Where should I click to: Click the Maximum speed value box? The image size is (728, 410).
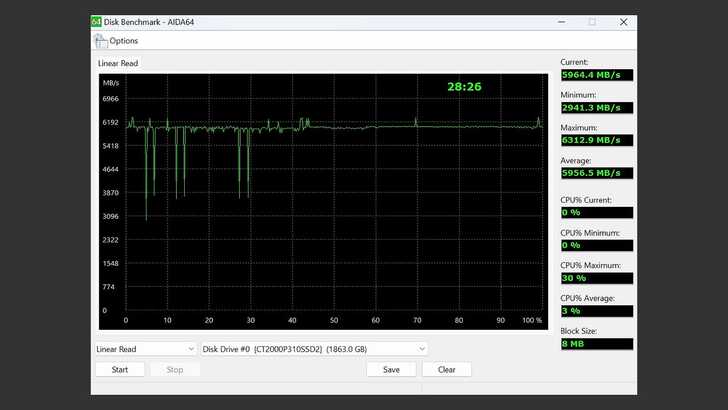pyautogui.click(x=596, y=141)
